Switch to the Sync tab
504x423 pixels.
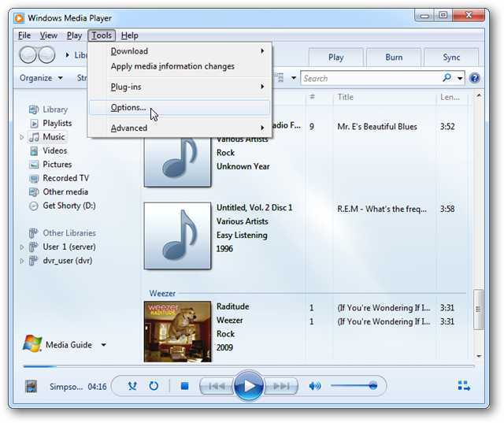(x=451, y=58)
